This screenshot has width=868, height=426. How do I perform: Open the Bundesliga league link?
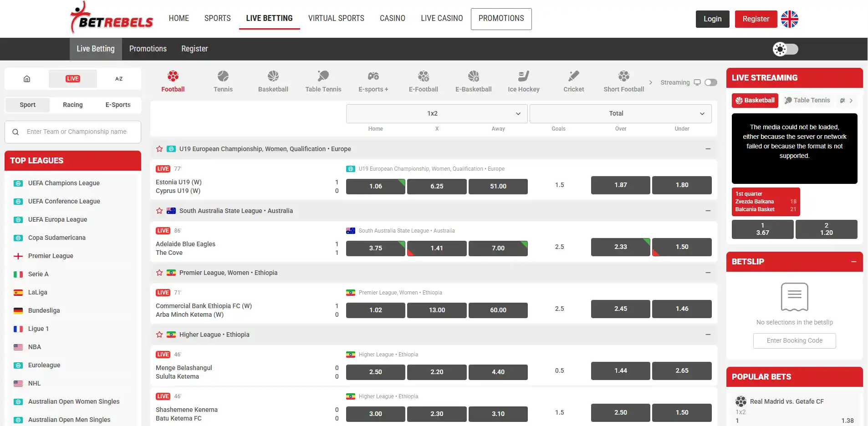44,310
